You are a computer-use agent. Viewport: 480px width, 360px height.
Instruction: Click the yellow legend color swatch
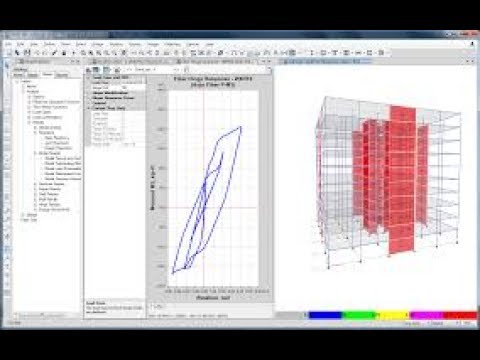click(x=393, y=315)
